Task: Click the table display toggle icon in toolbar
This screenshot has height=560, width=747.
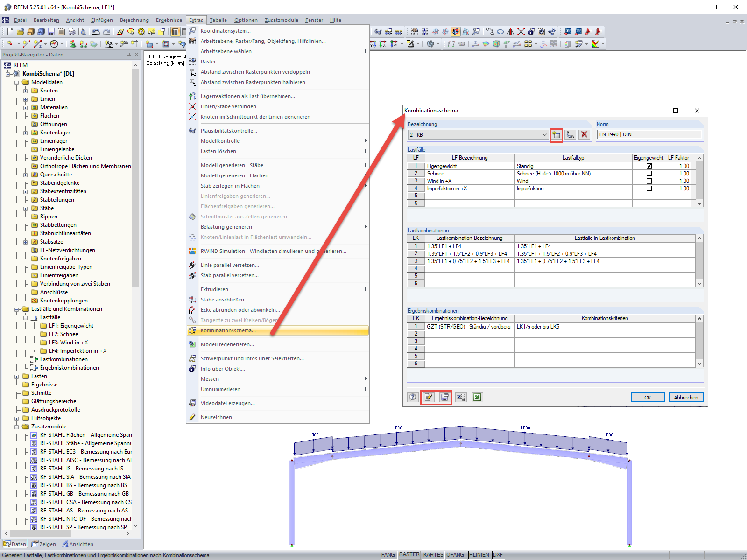Action: [x=175, y=32]
